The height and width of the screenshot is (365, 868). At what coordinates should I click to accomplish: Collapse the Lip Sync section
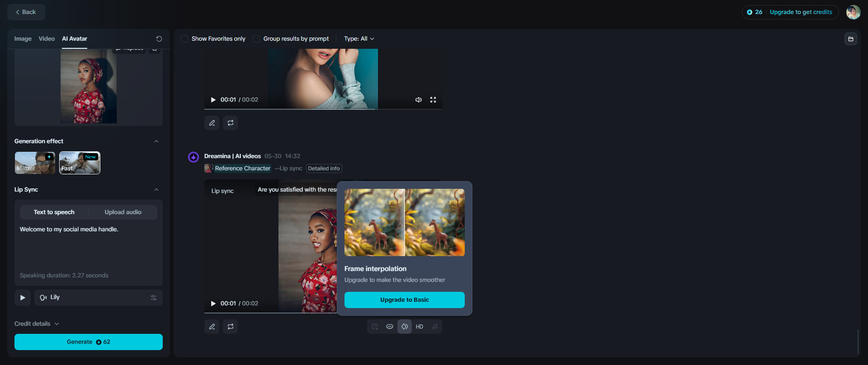156,190
